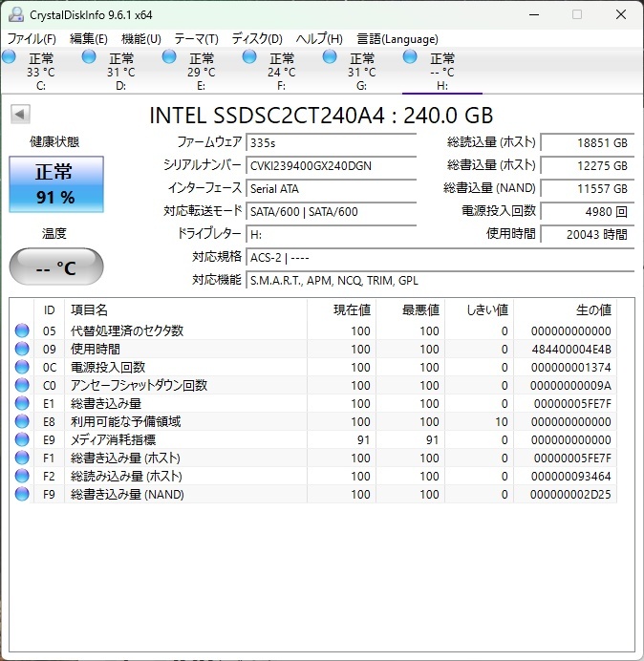Click power on count value 4980 回
This screenshot has height=661, width=644.
pyautogui.click(x=588, y=211)
